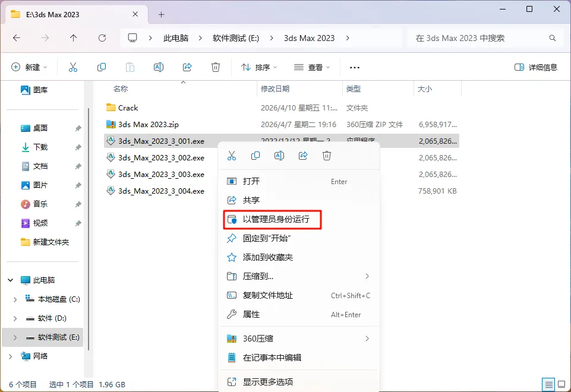
Task: Expand 网络 in the navigation tree
Action: [11, 356]
